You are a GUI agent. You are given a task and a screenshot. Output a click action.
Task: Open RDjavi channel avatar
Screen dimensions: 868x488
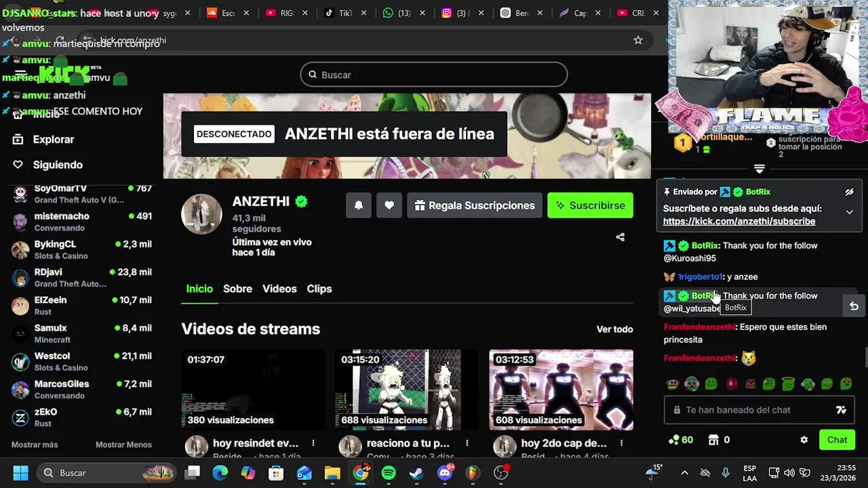(21, 278)
